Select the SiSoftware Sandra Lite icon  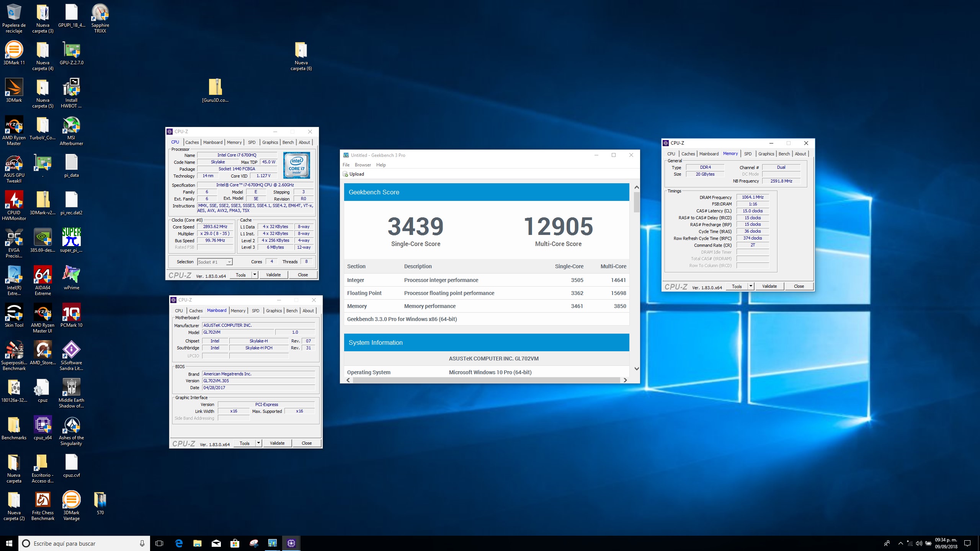[71, 356]
